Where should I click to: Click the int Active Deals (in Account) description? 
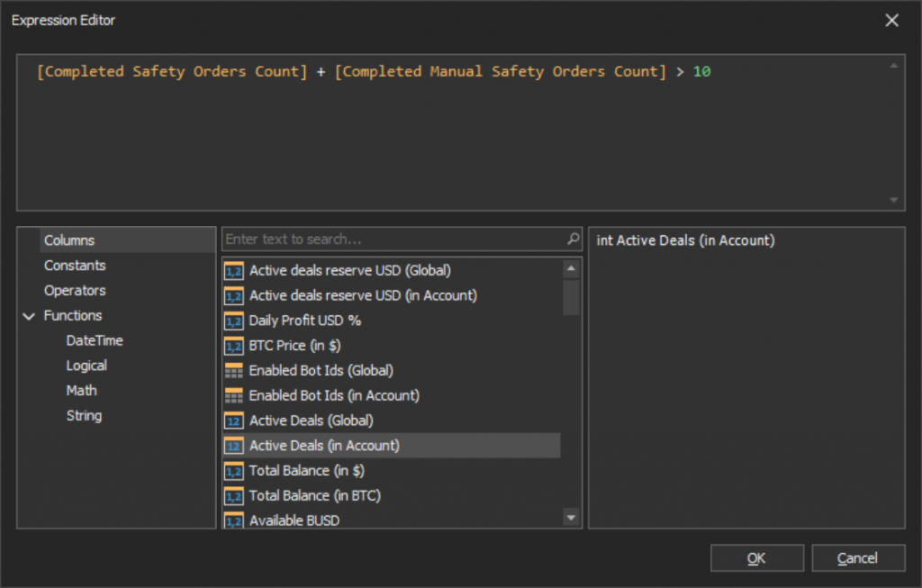(x=685, y=240)
